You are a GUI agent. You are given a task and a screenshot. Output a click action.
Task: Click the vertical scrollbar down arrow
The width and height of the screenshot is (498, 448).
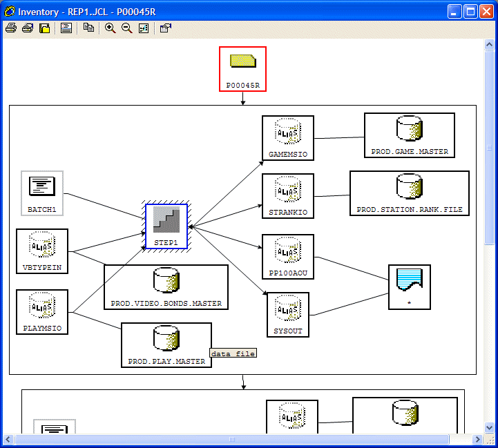coord(490,427)
